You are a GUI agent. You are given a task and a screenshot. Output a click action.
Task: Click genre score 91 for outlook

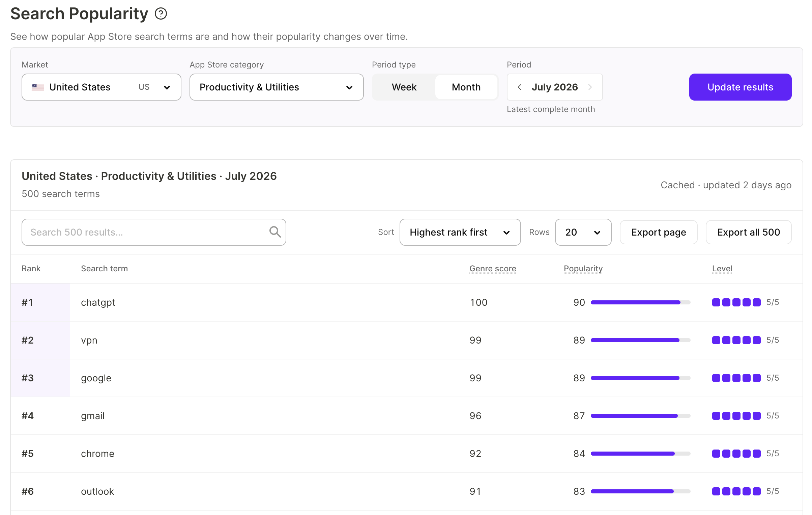(475, 491)
